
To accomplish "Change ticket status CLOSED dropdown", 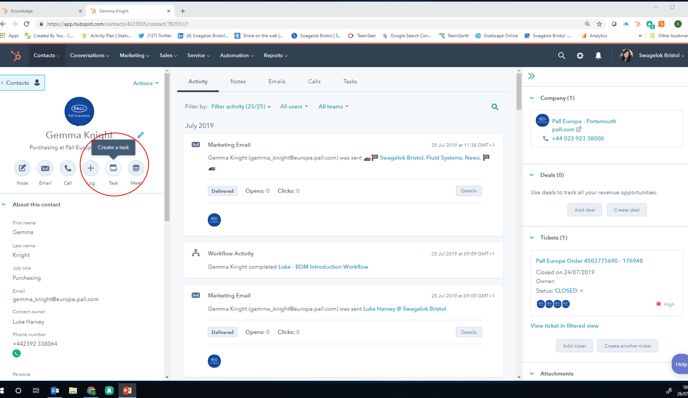I will [x=569, y=291].
